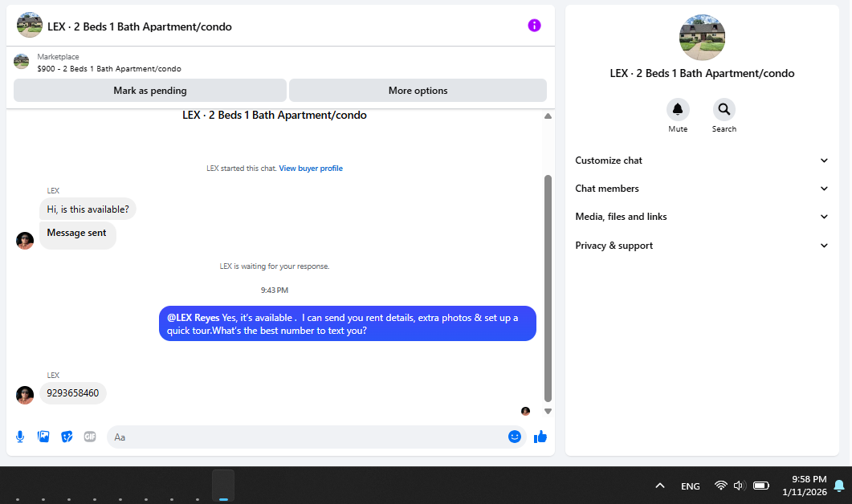Click the side panel listing title
This screenshot has width=852, height=504.
tap(702, 73)
